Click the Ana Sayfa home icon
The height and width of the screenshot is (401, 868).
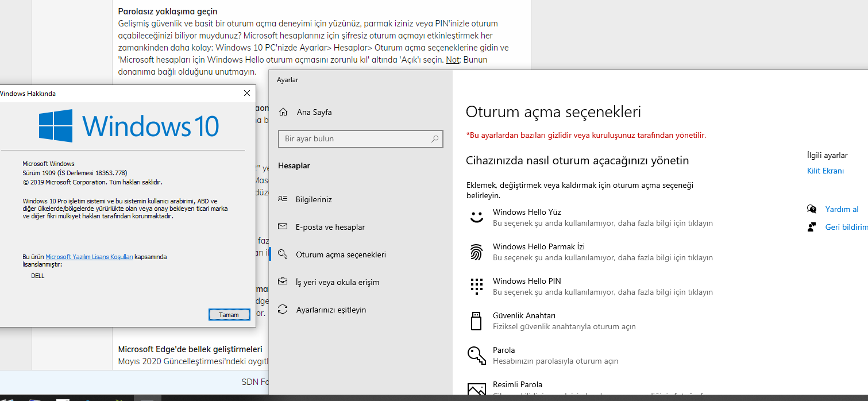pos(283,112)
